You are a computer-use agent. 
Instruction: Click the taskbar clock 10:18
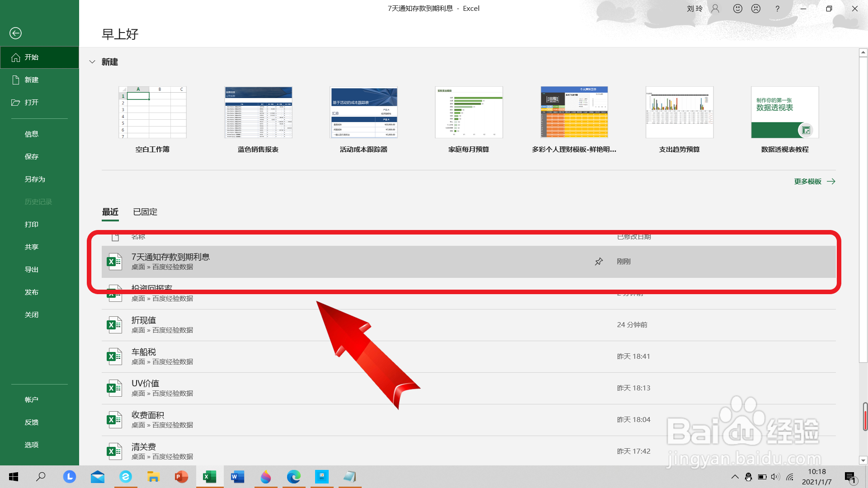coord(816,472)
